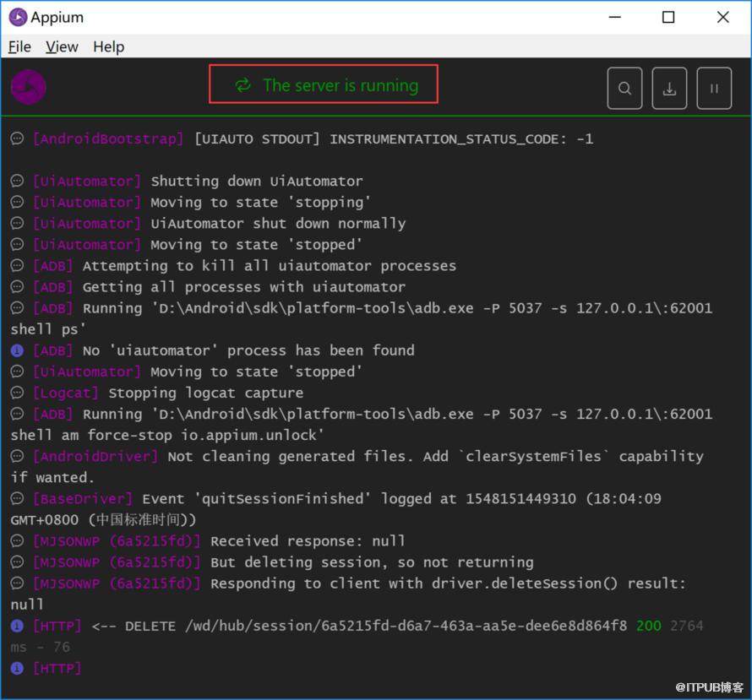The height and width of the screenshot is (700, 752).
Task: Click the [BaseDriver] log tag
Action: (83, 499)
